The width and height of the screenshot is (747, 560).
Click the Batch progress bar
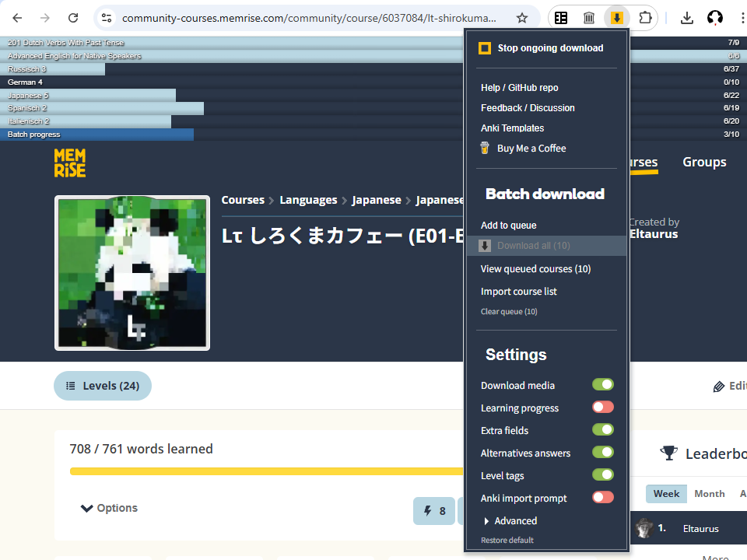point(97,135)
